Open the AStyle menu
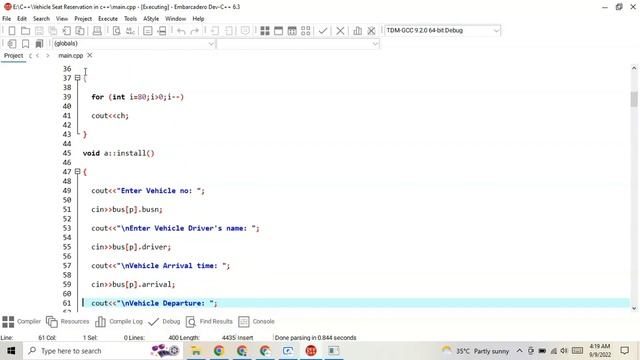This screenshot has height=360, width=640. [x=151, y=19]
